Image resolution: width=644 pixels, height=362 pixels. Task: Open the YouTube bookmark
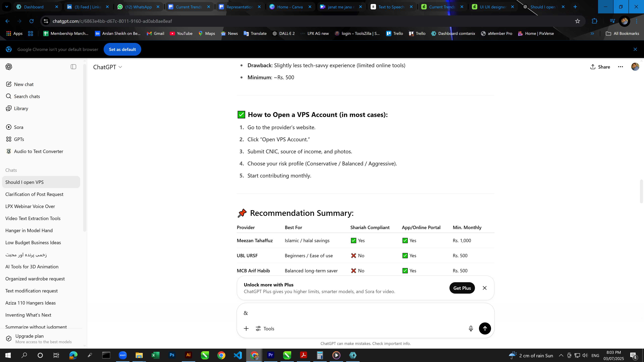181,34
